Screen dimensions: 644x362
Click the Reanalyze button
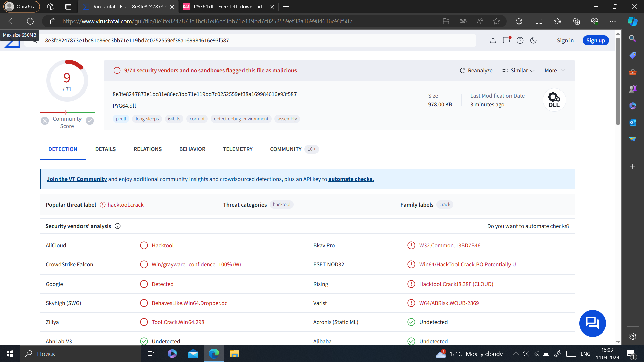coord(476,70)
